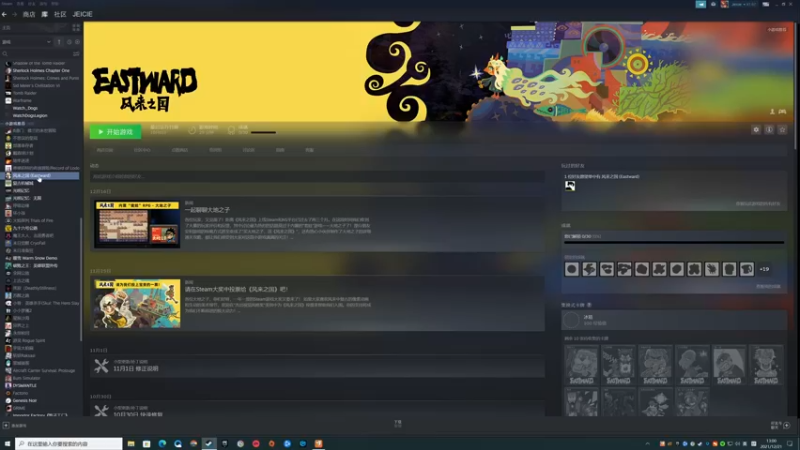Select DYSMANTLE in the game list
This screenshot has height=450, width=800.
tap(24, 386)
